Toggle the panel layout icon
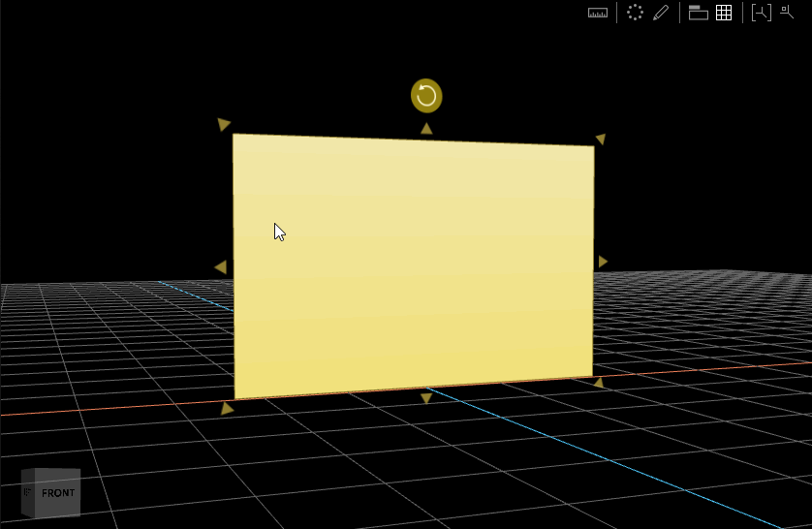 698,13
